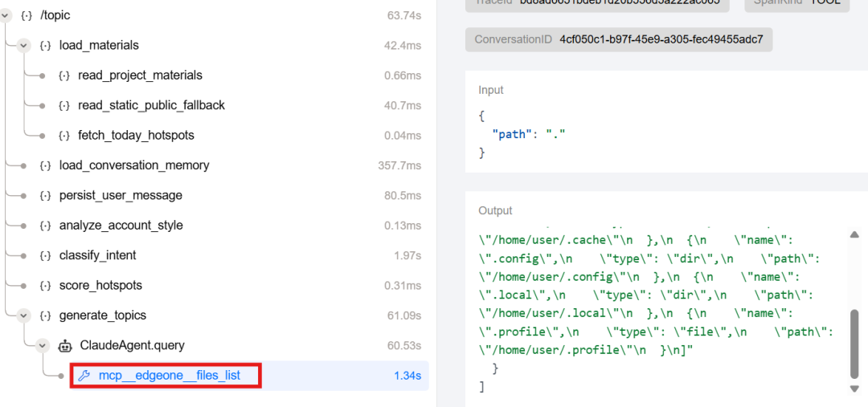The height and width of the screenshot is (407, 868).
Task: Click the span icon beside read_project_materials
Action: [x=64, y=75]
